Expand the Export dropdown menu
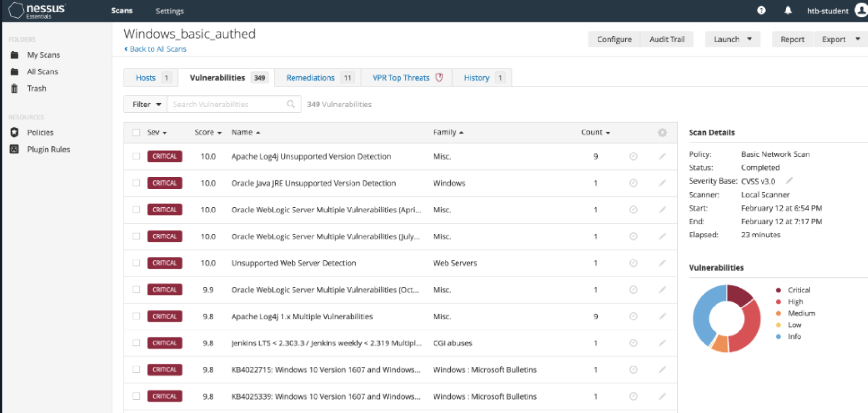868x413 pixels. coord(857,39)
